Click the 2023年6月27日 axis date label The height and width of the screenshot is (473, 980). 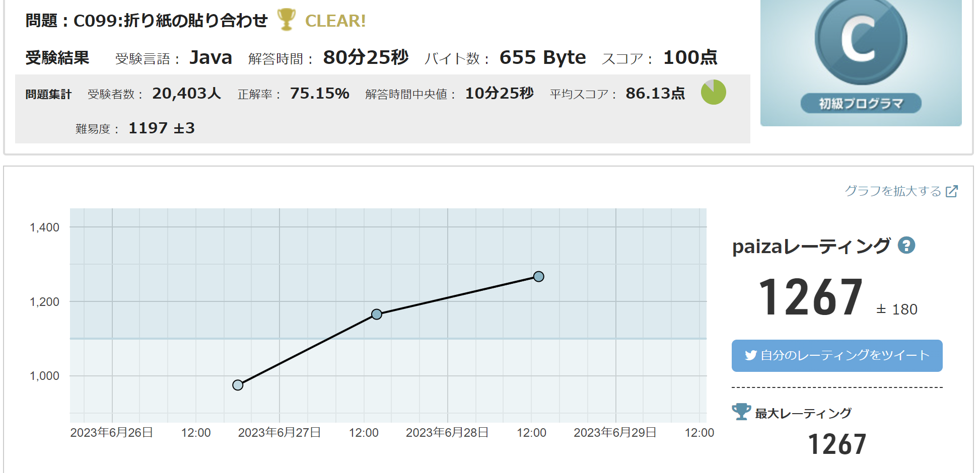coord(279,433)
